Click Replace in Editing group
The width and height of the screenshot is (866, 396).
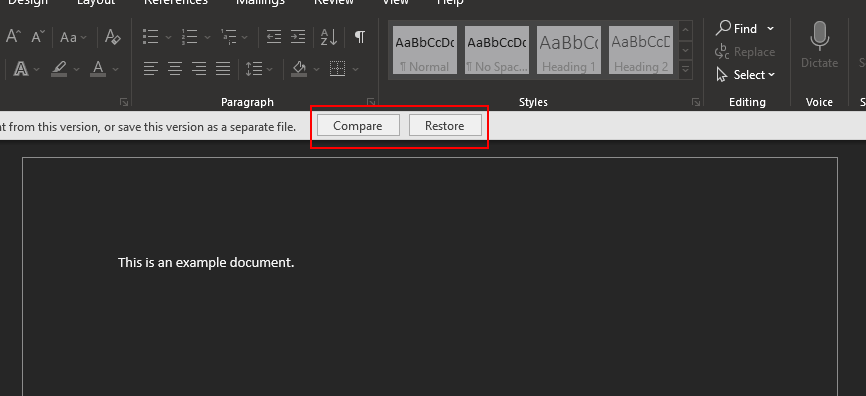[745, 52]
